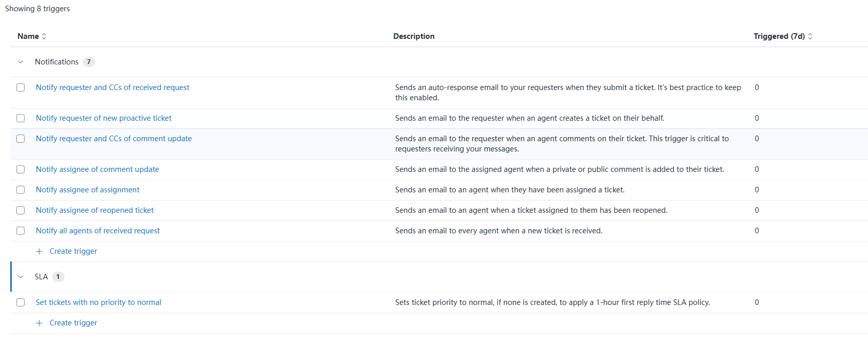Select checkbox for 'Notify requester of new proactive ticket'
The image size is (868, 352).
point(20,118)
